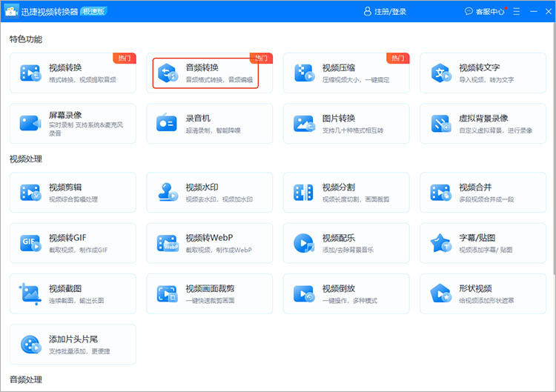Click the 热门 badge on 视频转换
Viewport: 556px width, 392px height.
(125, 58)
